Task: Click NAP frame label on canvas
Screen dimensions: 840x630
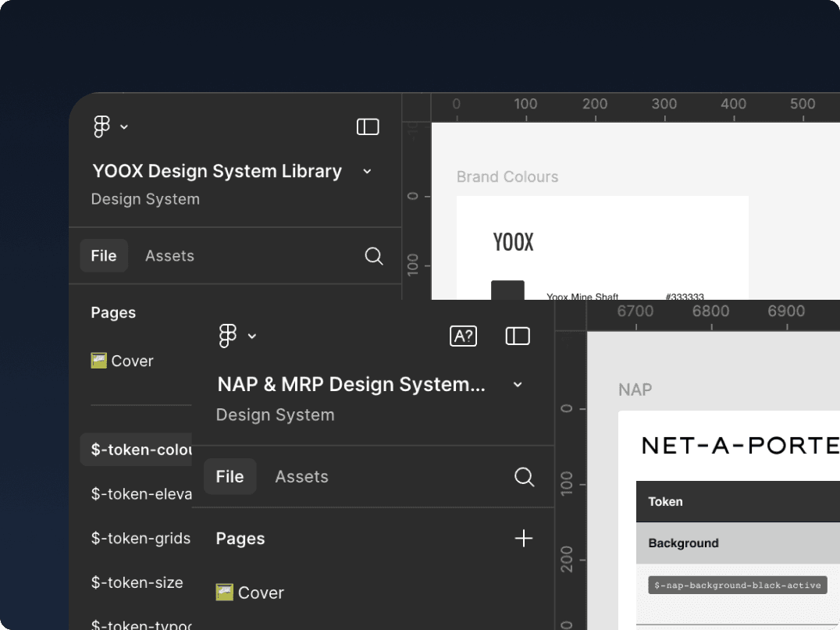Action: 635,390
